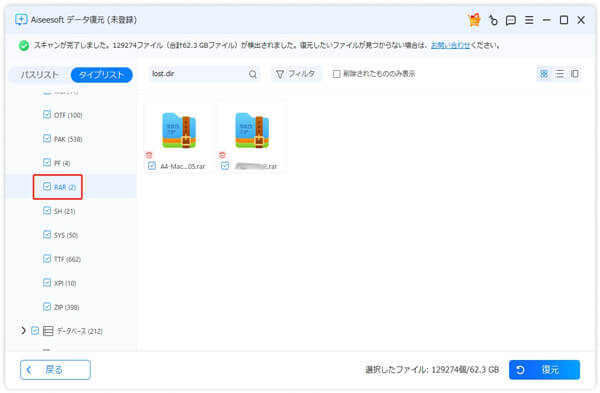Select the PAK (538) label
600x393 pixels.
point(68,139)
